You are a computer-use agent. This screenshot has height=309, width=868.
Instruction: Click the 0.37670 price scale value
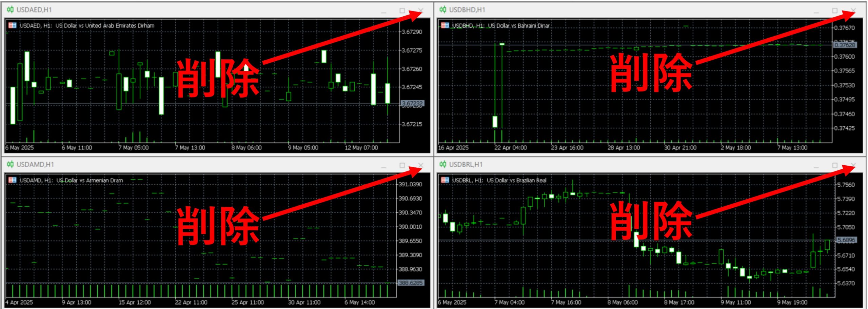(844, 28)
